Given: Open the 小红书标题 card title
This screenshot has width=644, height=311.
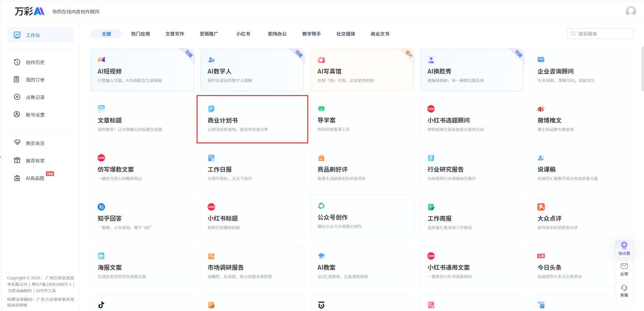Looking at the screenshot, I should click(223, 219).
